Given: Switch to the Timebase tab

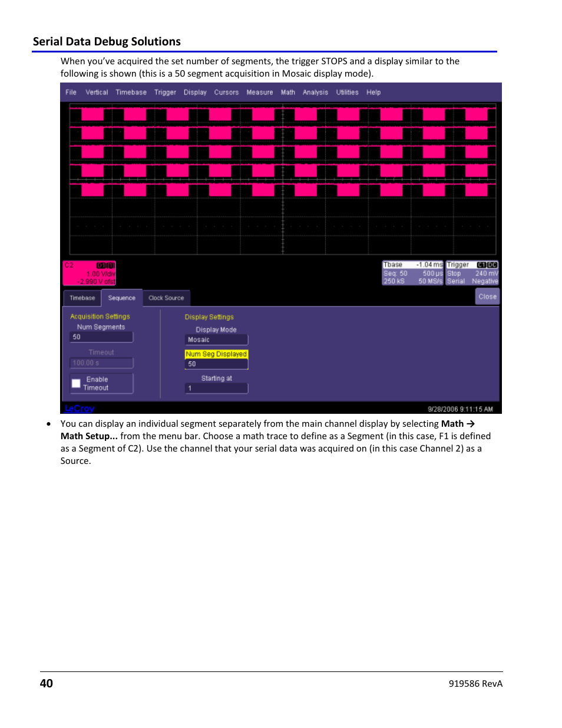Looking at the screenshot, I should coord(82,298).
